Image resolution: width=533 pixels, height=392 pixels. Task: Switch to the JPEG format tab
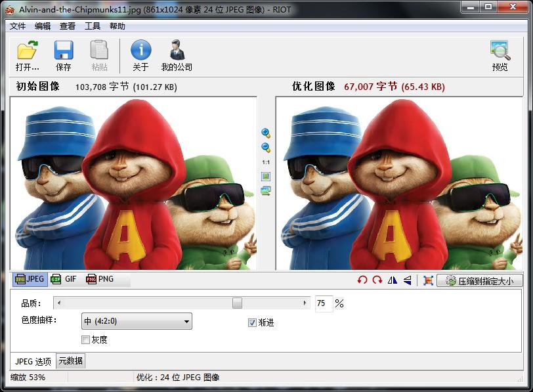[30, 279]
